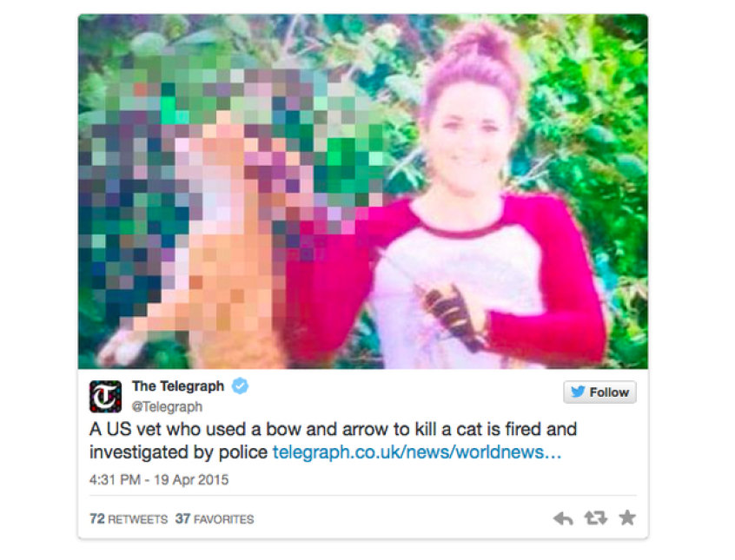Click the @Telegraph handle

pyautogui.click(x=167, y=406)
